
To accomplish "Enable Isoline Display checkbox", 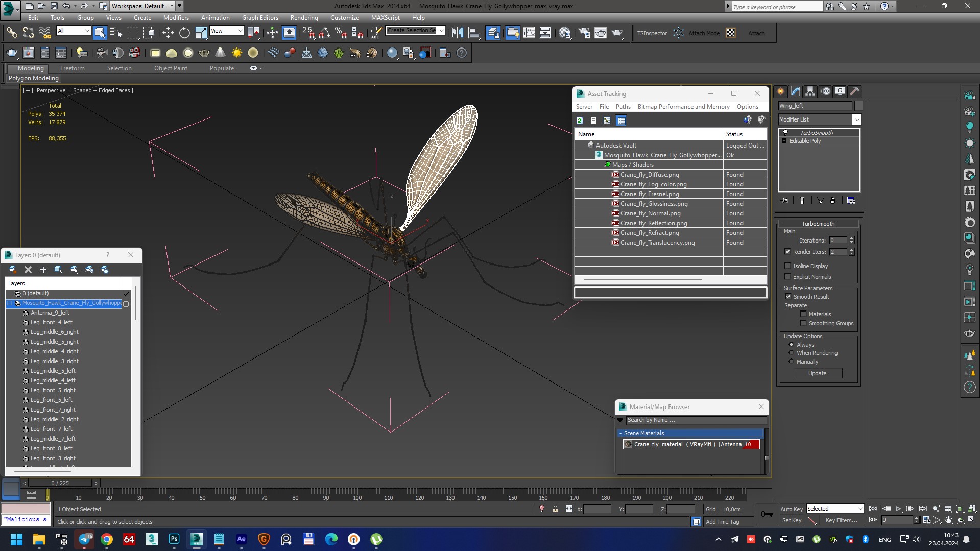I will [787, 266].
